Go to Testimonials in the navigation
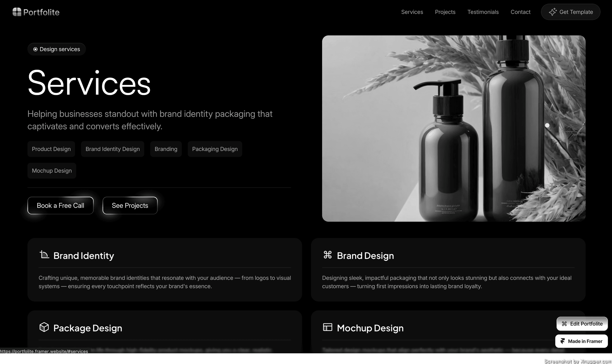The height and width of the screenshot is (364, 612). tap(483, 12)
